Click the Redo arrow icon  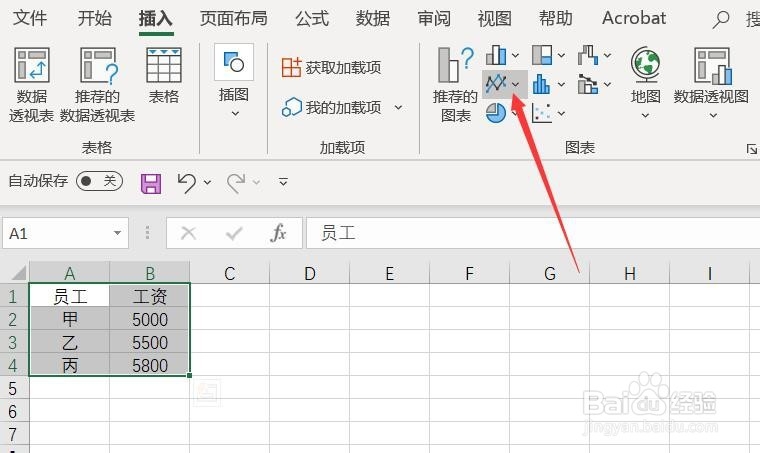236,183
